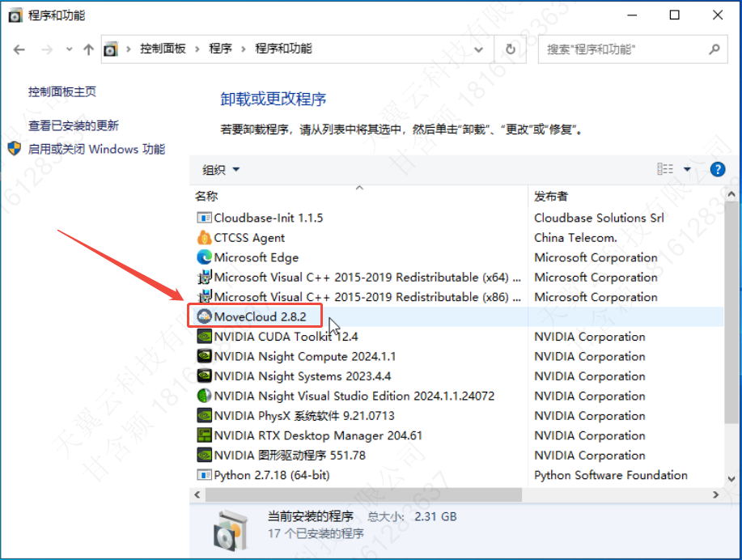Go back with the left arrow
Screen dimensions: 742x560
coord(19,49)
